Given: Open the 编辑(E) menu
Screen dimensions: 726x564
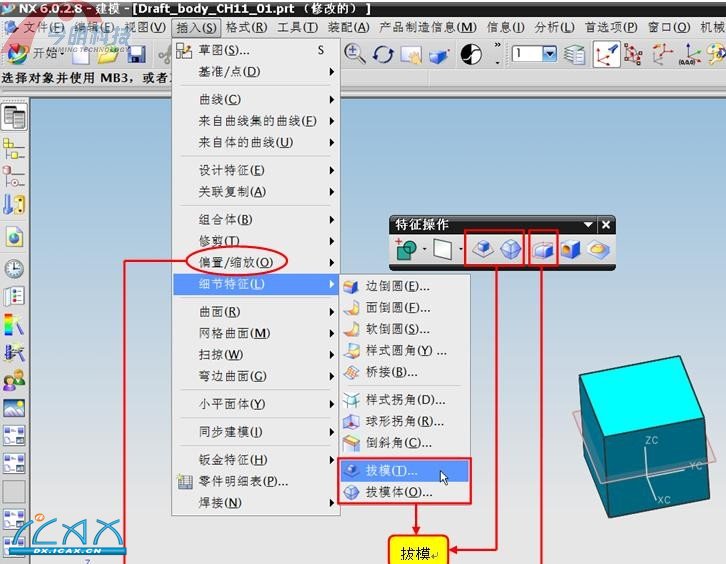Looking at the screenshot, I should coord(94,27).
